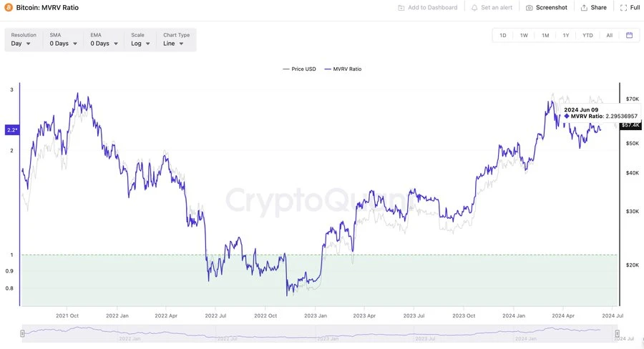Click the Bitcoin logo icon
644x349 pixels.
tap(9, 7)
